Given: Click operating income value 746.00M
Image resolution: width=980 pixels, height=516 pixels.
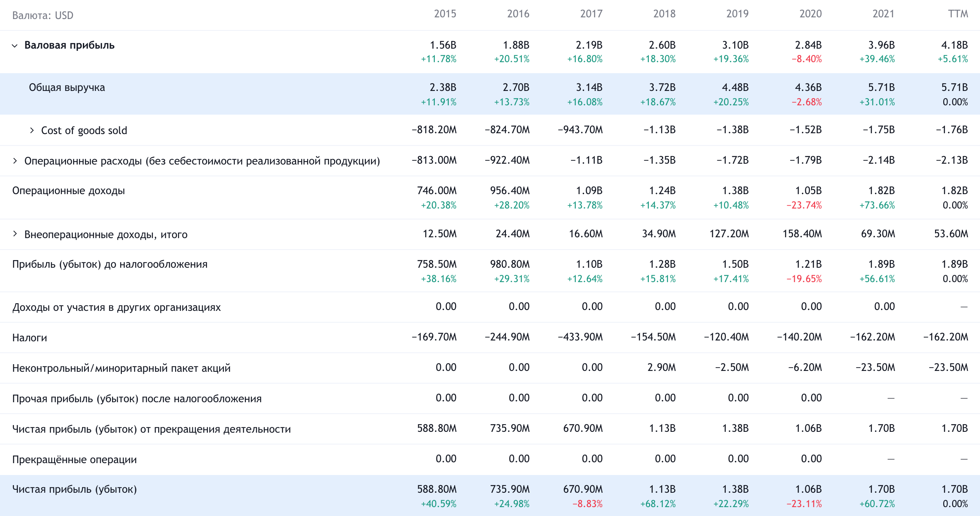Looking at the screenshot, I should 437,190.
